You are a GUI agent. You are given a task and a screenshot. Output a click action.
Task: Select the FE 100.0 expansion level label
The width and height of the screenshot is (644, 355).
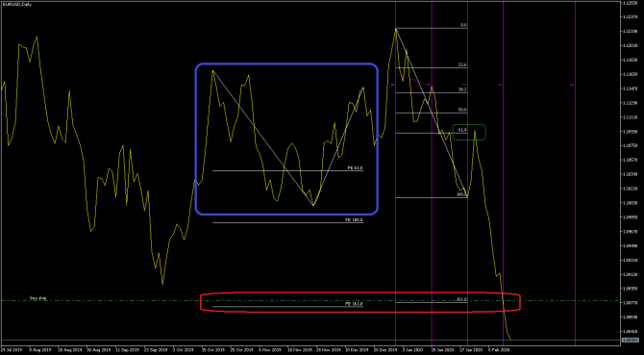(x=354, y=219)
